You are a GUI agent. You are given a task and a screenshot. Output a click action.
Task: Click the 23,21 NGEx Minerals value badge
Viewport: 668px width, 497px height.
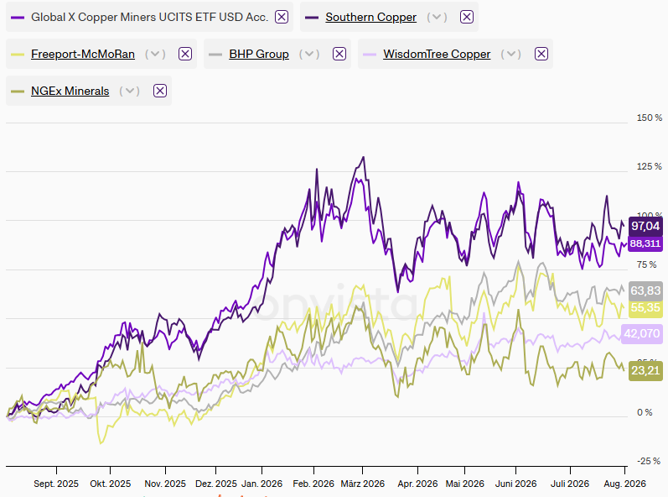tap(645, 371)
